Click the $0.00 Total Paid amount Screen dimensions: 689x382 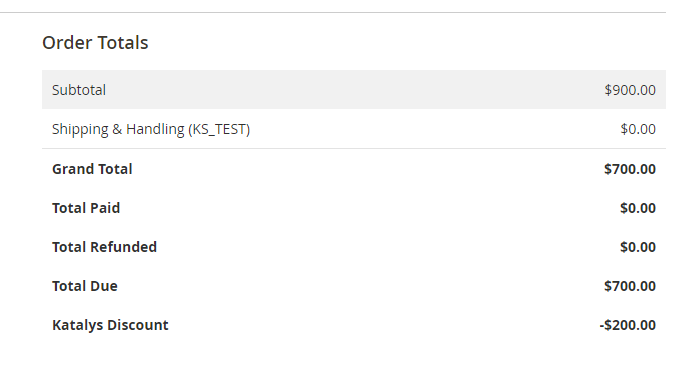point(638,208)
